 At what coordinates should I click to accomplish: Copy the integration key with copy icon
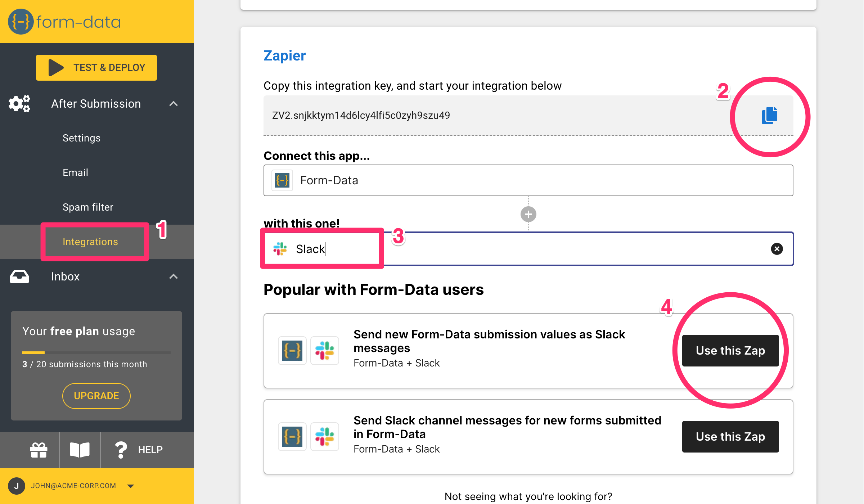[x=770, y=116]
